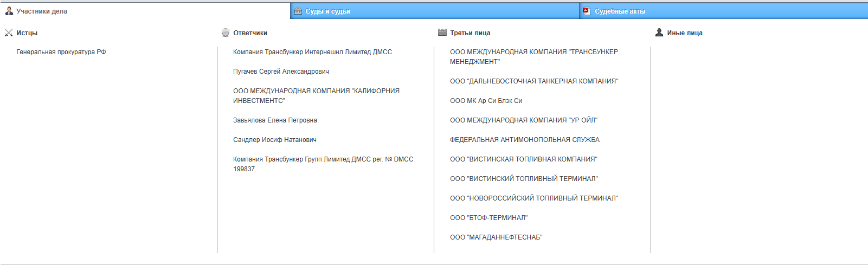868x265 pixels.
Task: Click the courthouse icon on Суды и судьи tab
Action: 298,11
